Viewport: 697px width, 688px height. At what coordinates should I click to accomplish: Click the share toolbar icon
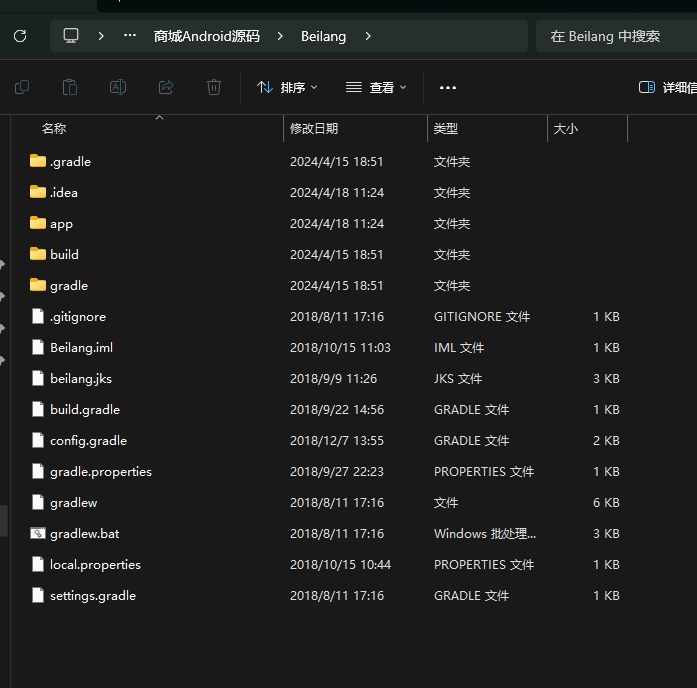[166, 87]
